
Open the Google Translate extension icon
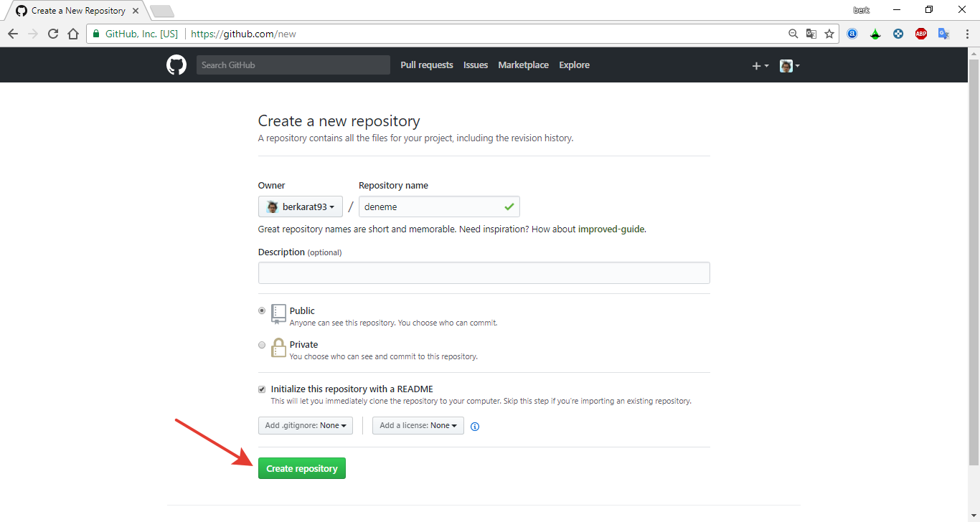pyautogui.click(x=944, y=34)
